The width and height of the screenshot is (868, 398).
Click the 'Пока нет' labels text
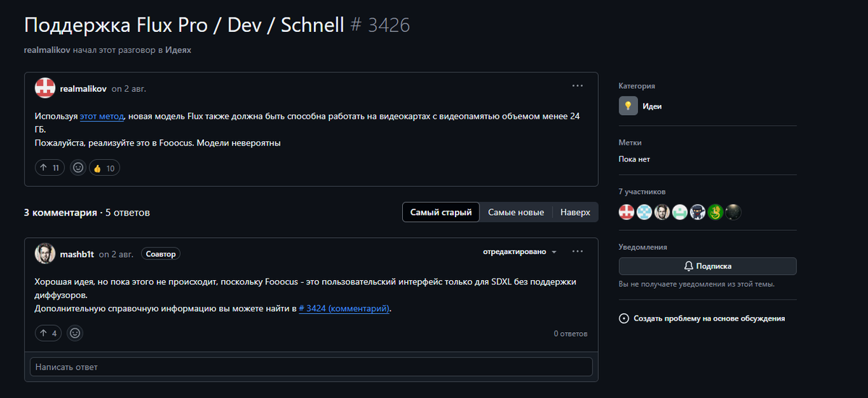point(634,159)
